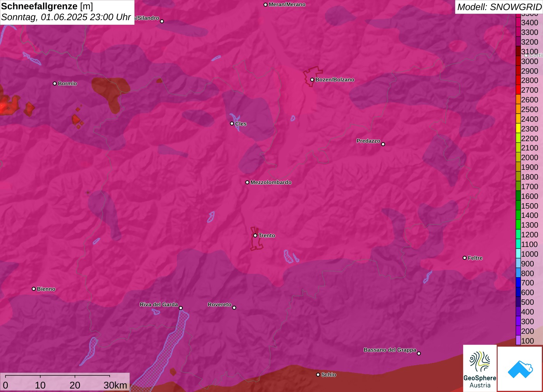Click the date Sonntag, 01.06.2025 23:00 Uhr
Screen dimensions: 543x392
click(x=66, y=17)
